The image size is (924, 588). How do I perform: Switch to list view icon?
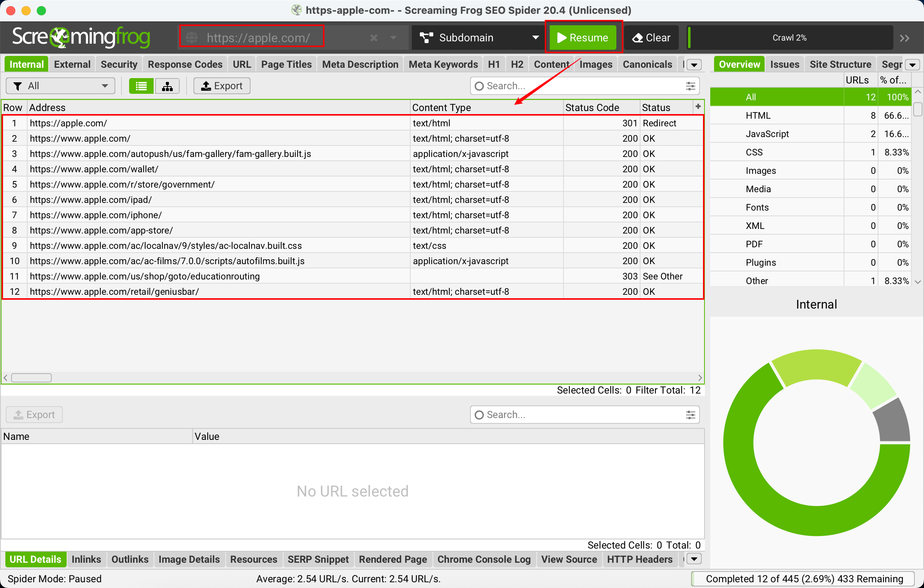[141, 86]
